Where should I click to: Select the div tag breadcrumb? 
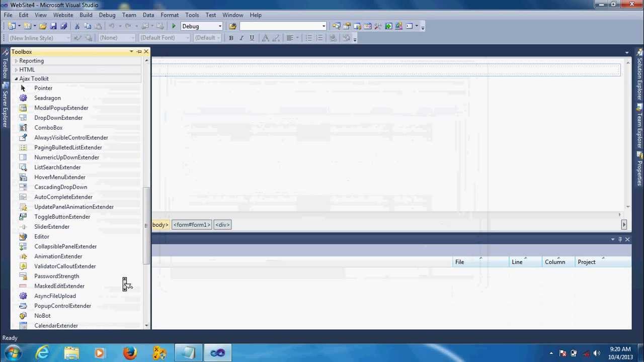click(222, 225)
